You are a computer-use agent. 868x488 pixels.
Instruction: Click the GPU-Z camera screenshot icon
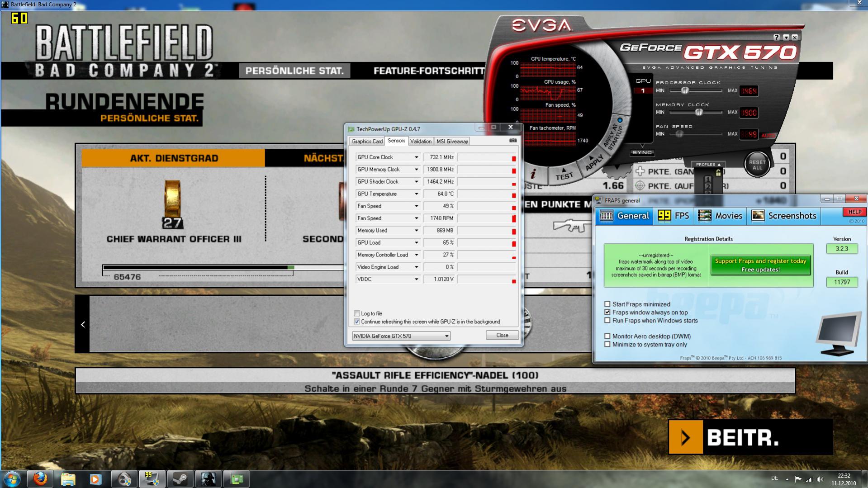513,141
